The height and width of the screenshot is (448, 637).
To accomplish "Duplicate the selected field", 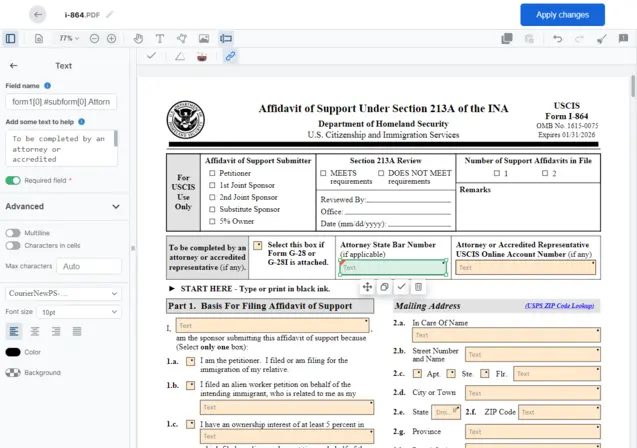I will click(384, 287).
